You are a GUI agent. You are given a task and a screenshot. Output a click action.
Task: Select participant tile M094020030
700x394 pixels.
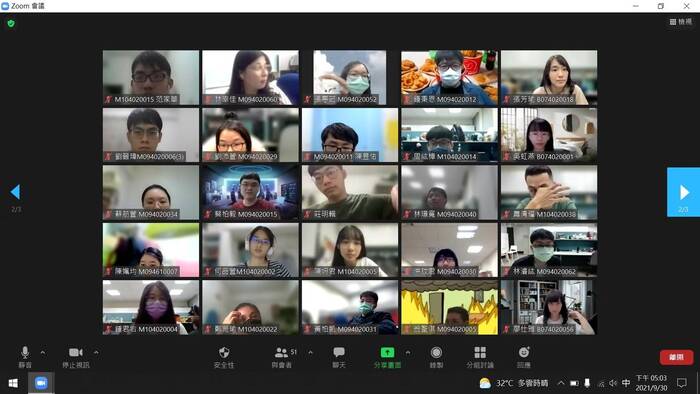point(450,250)
